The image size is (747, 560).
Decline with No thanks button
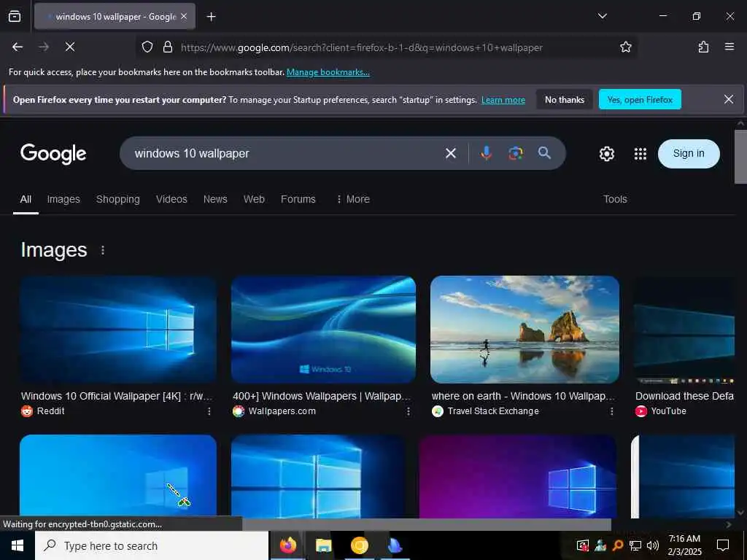[564, 99]
